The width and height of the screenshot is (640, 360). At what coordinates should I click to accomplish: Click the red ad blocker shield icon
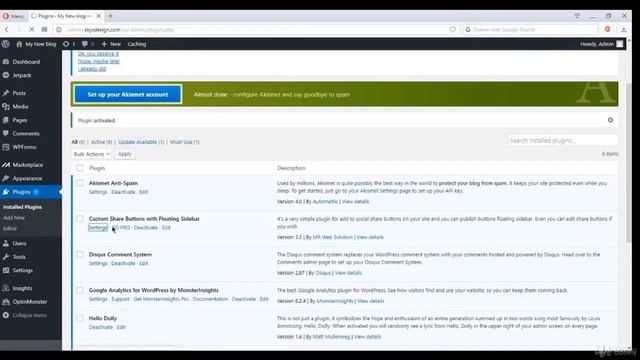point(607,29)
